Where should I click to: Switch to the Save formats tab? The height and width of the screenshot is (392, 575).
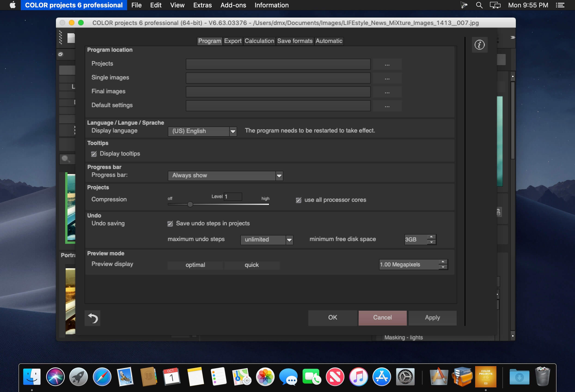click(x=295, y=41)
